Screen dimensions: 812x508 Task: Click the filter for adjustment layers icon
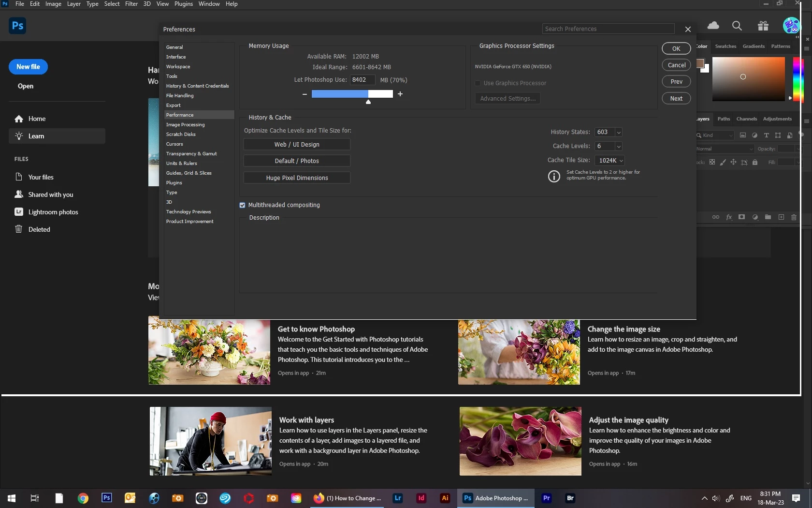click(754, 135)
